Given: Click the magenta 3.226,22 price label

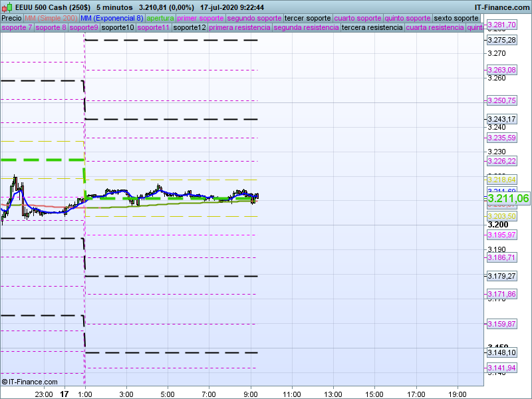Looking at the screenshot, I should pos(501,161).
